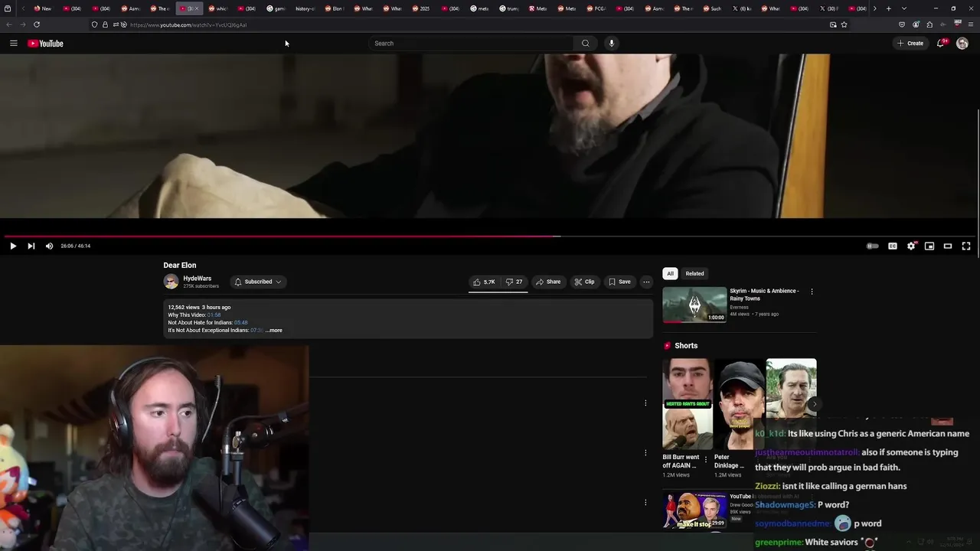980x551 pixels.
Task: Open the account avatar menu
Action: [x=962, y=44]
